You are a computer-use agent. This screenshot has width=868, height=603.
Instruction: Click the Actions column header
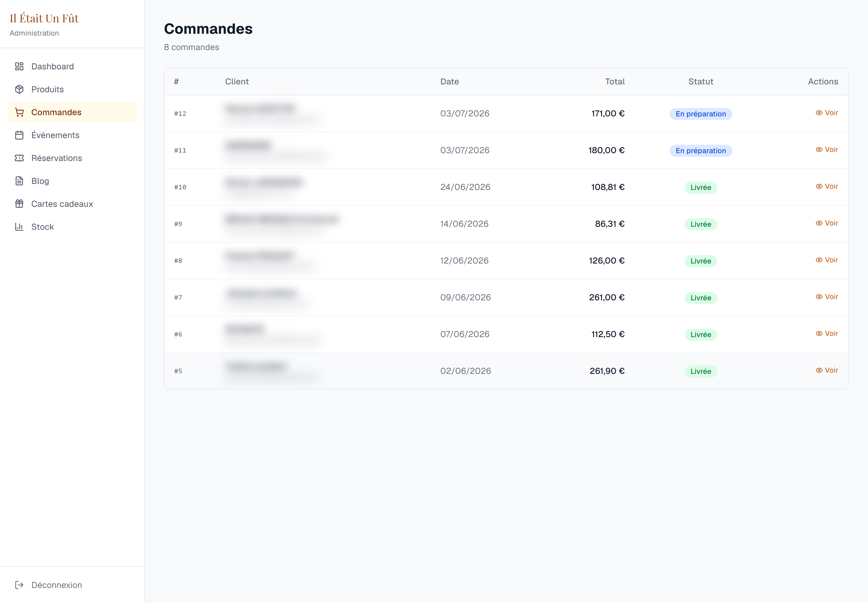coord(823,82)
